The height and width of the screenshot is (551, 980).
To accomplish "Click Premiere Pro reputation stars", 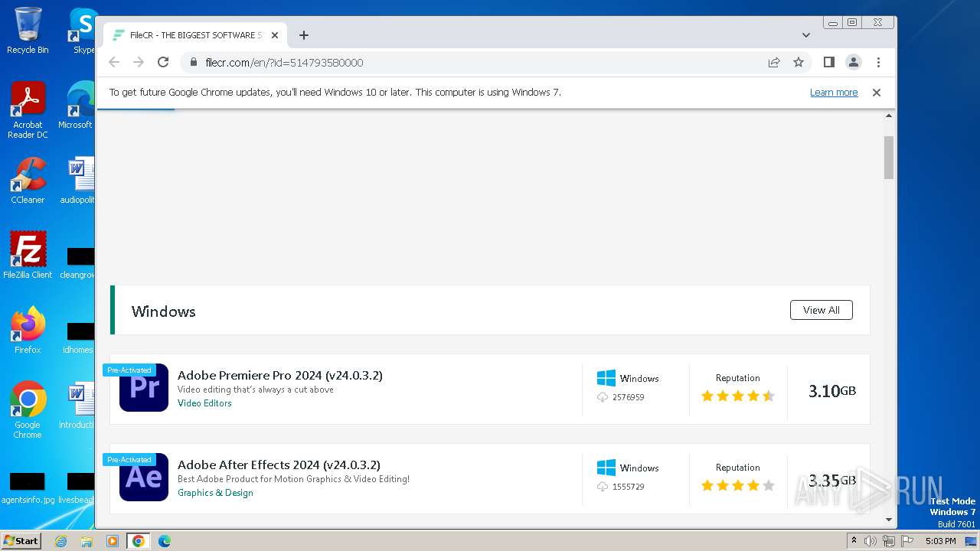I will [738, 396].
